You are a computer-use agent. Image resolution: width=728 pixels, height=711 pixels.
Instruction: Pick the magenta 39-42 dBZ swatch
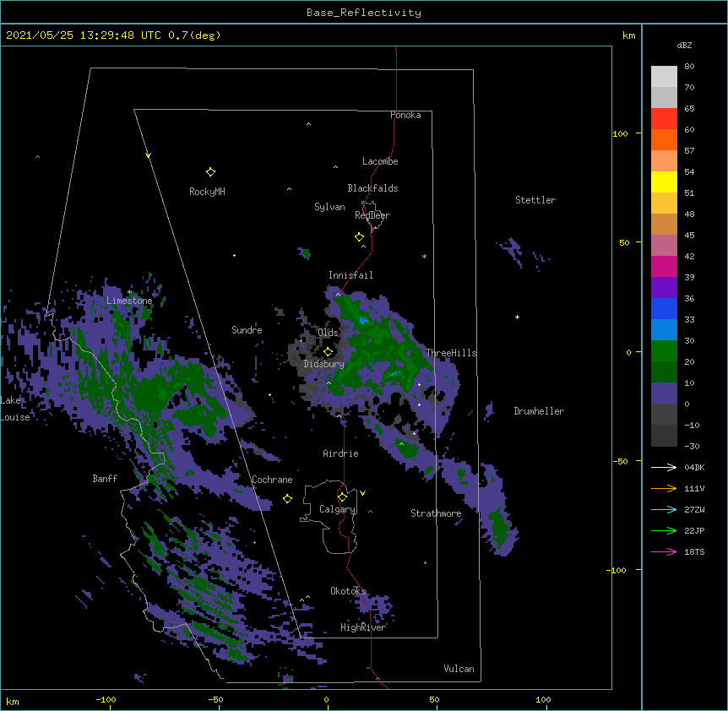[664, 266]
